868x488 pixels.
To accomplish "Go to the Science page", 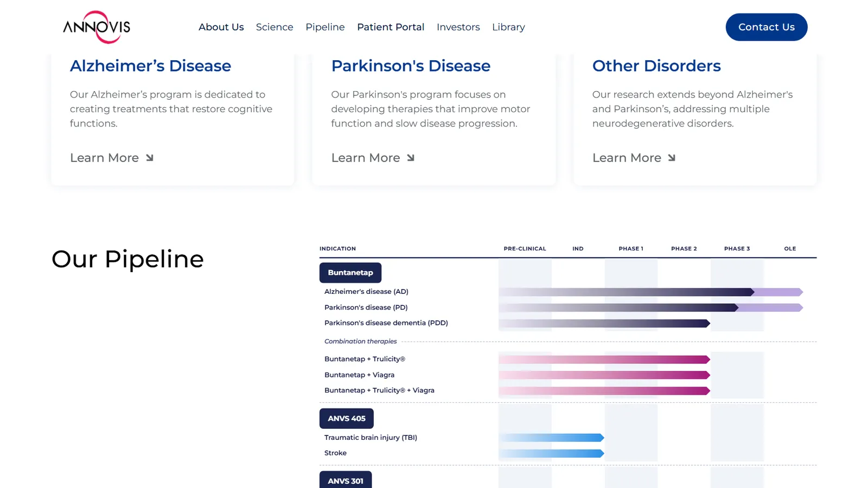I will [275, 27].
